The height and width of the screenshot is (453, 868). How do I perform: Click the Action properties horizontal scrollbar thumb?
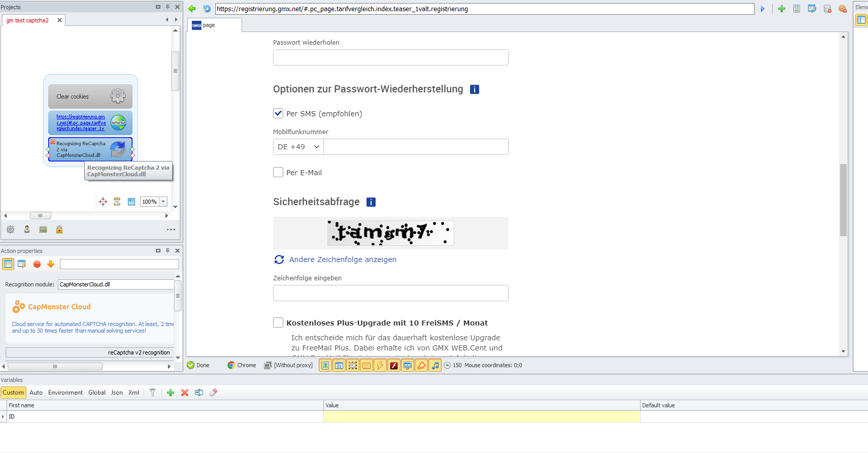coord(55,366)
